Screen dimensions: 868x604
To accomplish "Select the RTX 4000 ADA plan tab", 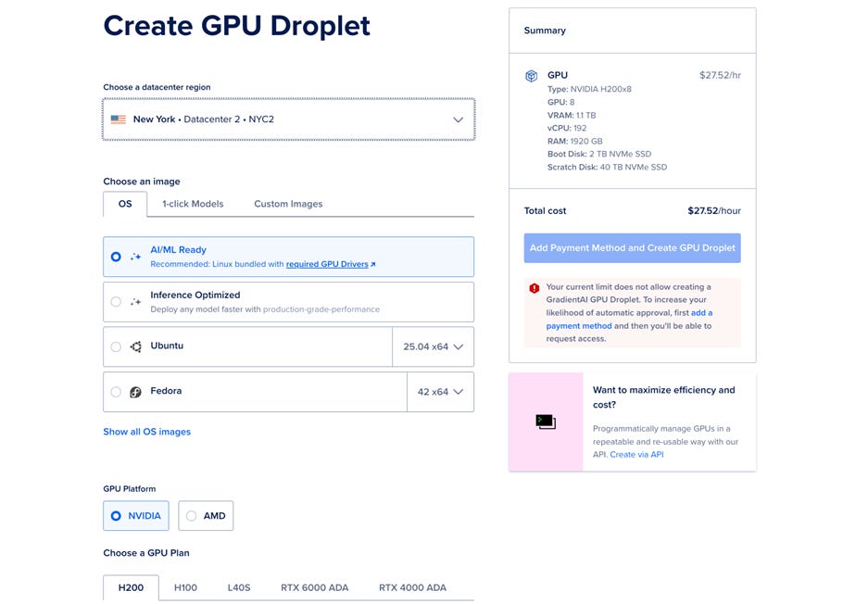I will click(x=412, y=587).
